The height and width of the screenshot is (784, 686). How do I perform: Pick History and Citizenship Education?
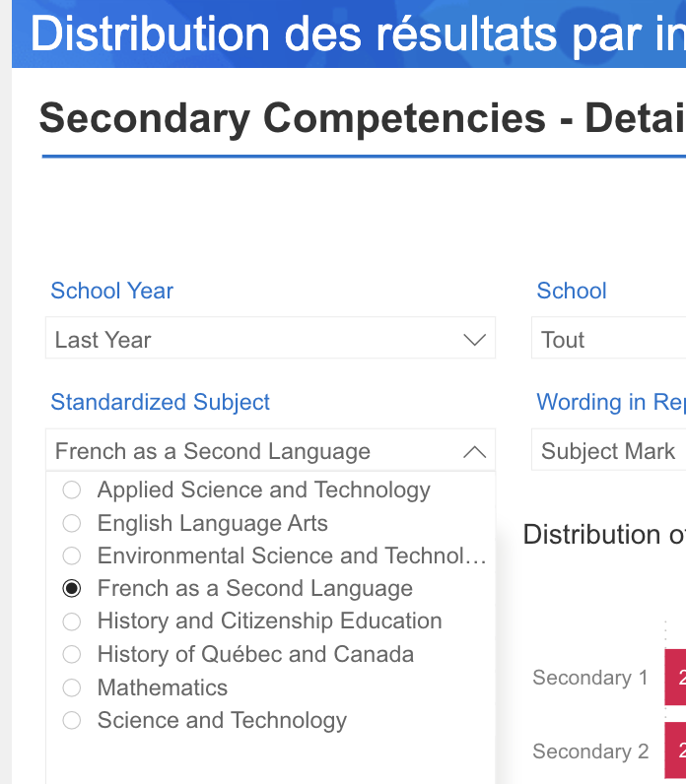(x=72, y=621)
